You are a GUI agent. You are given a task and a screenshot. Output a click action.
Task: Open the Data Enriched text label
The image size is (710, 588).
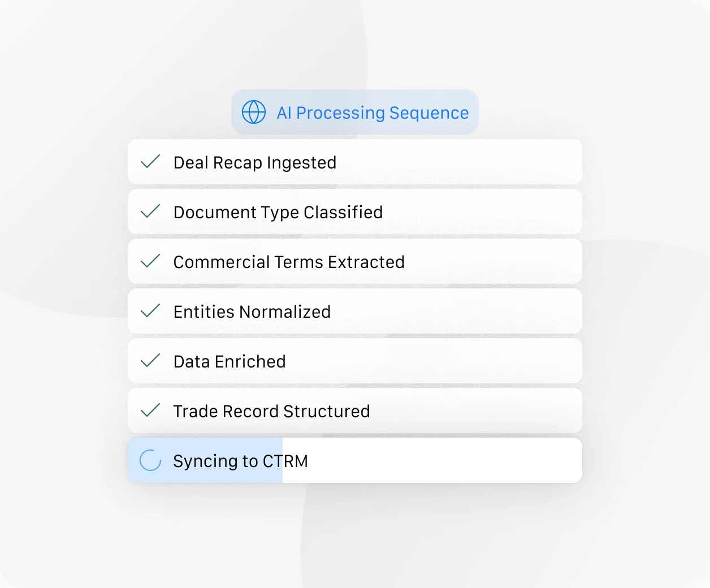[x=229, y=361]
